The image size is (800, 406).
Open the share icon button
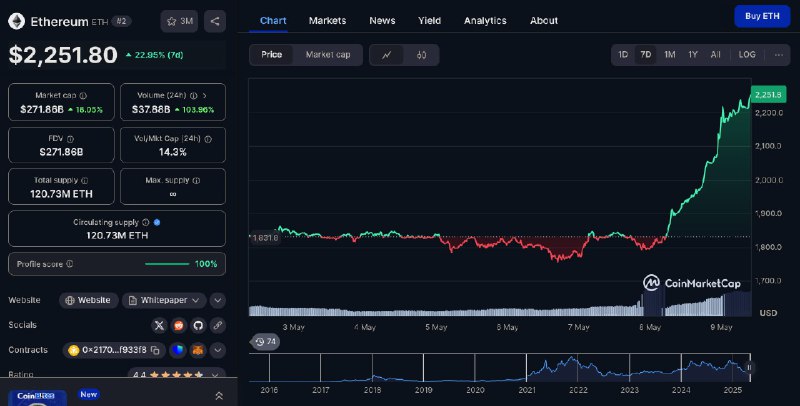215,21
